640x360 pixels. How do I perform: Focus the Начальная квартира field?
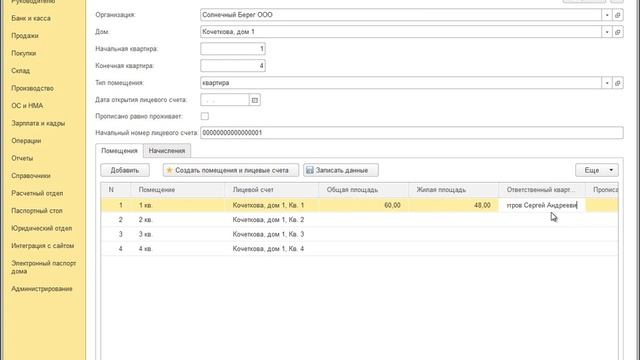pos(233,49)
